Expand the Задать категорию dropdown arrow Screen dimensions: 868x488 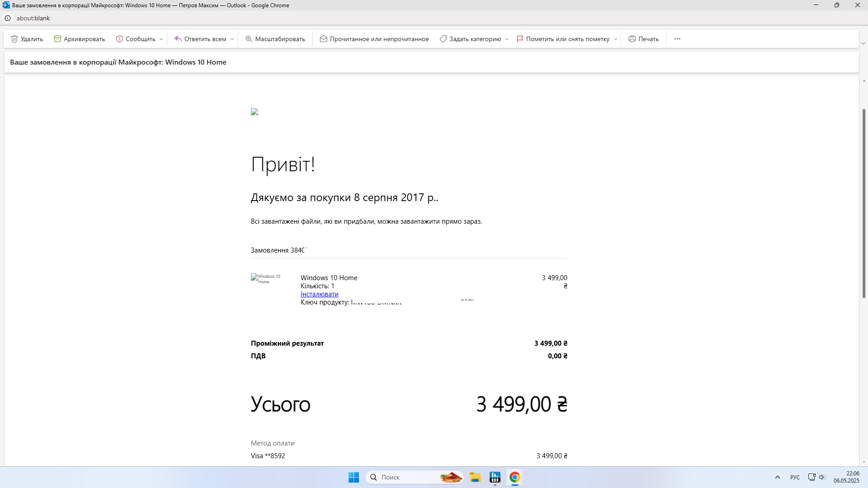(507, 39)
